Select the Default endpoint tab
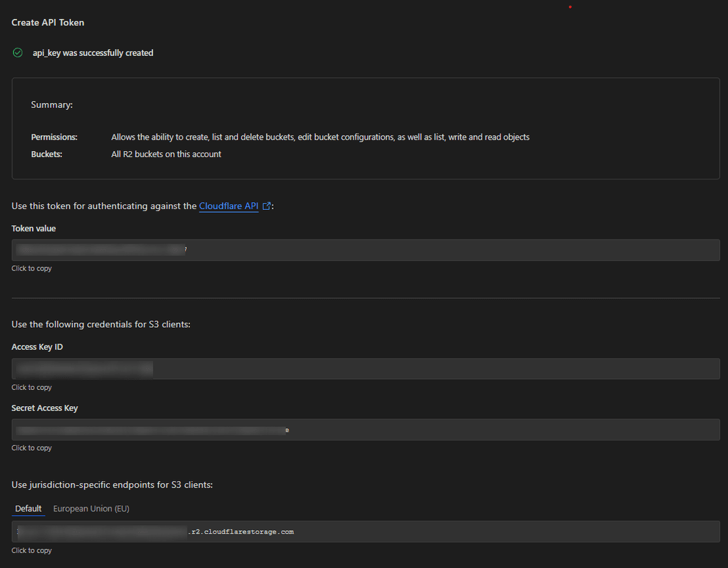Screen dimensions: 728x568 tap(28, 508)
